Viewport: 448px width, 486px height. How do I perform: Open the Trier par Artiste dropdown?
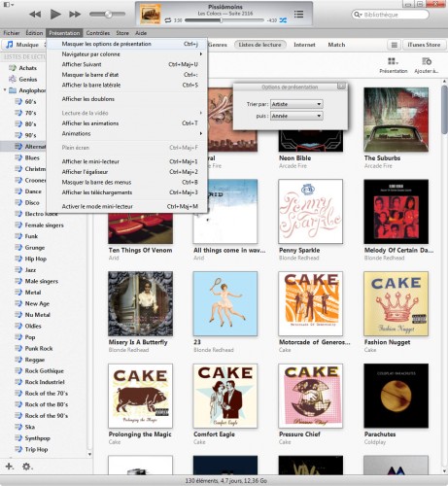(x=296, y=104)
